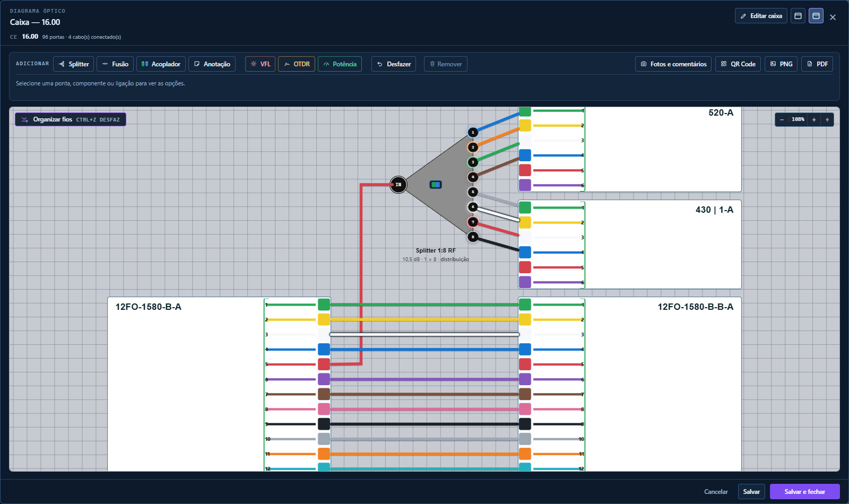Activate the OTDR tool
Screen dimensions: 849x504
coord(297,64)
